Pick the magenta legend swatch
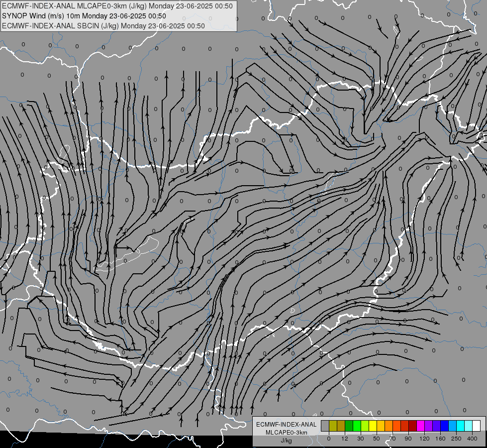Image resolution: width=487 pixels, height=448 pixels. tap(420, 426)
